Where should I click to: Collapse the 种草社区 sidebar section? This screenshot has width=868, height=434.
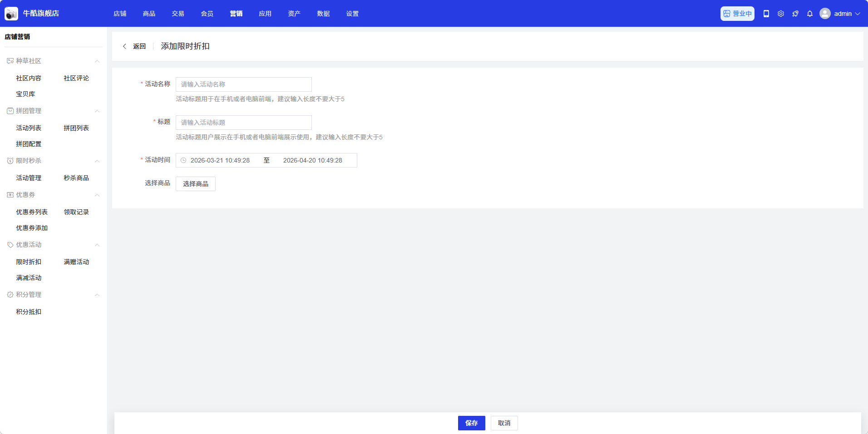click(97, 61)
